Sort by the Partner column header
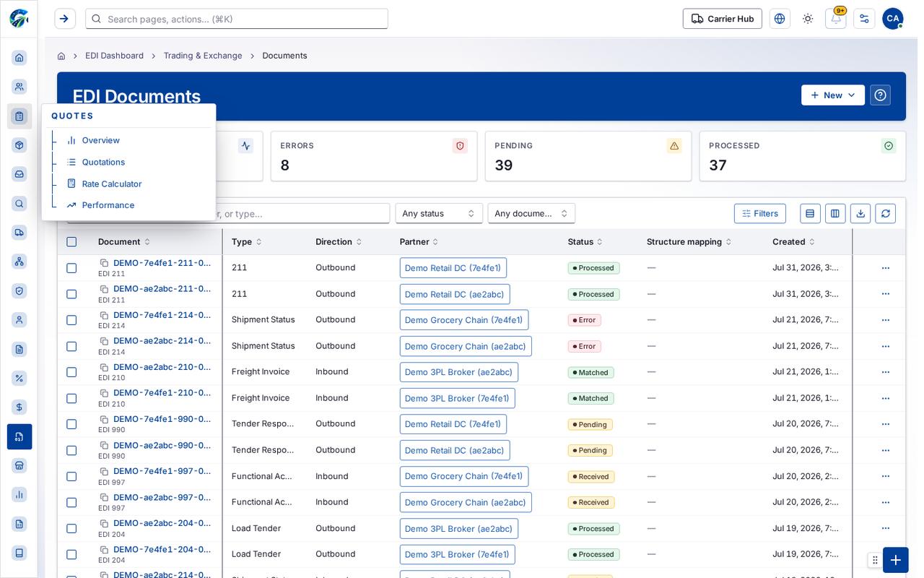The image size is (924, 578). tap(419, 242)
